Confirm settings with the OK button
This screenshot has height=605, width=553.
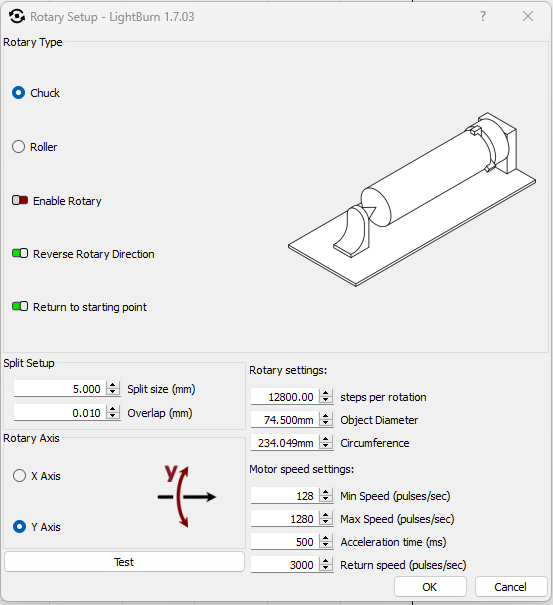click(430, 587)
